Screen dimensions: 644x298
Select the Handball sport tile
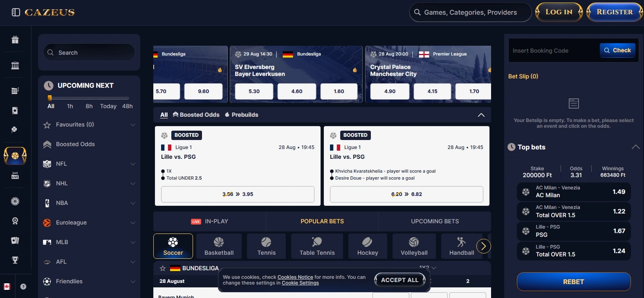pos(461,246)
